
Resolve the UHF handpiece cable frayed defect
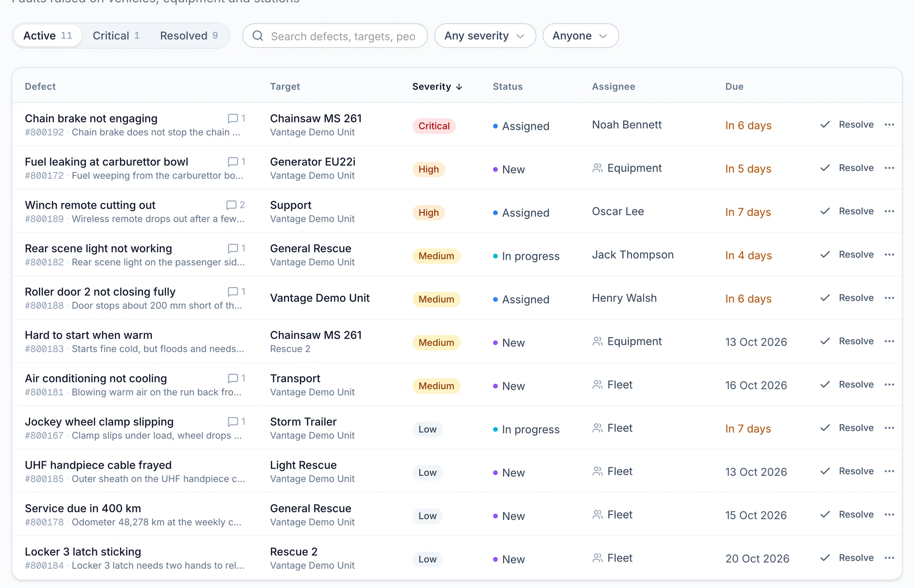click(x=847, y=471)
